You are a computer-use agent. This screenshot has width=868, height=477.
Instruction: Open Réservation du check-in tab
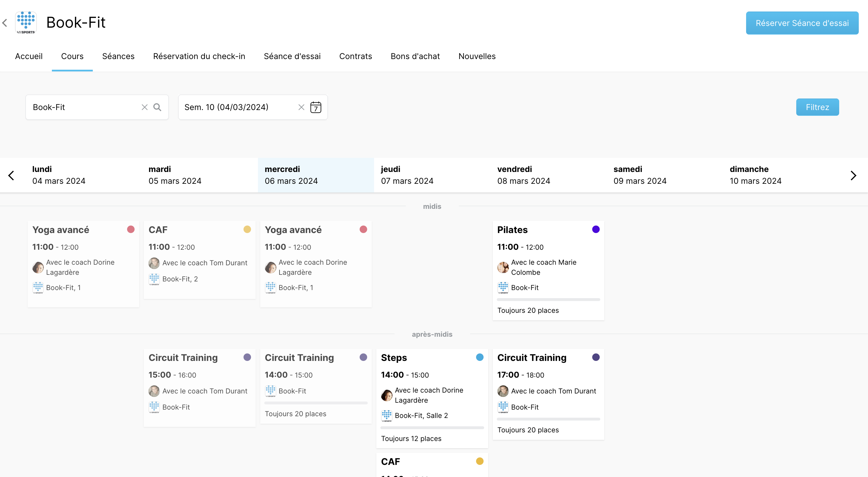point(199,56)
